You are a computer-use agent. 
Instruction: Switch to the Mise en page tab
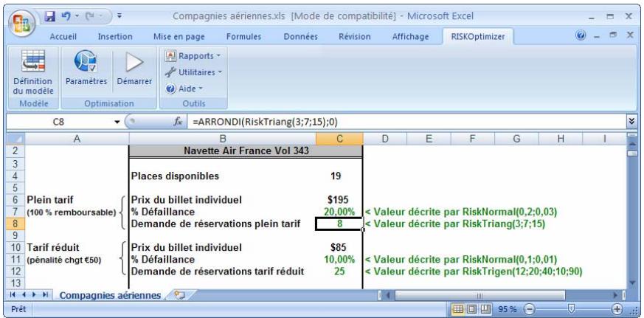click(x=179, y=37)
